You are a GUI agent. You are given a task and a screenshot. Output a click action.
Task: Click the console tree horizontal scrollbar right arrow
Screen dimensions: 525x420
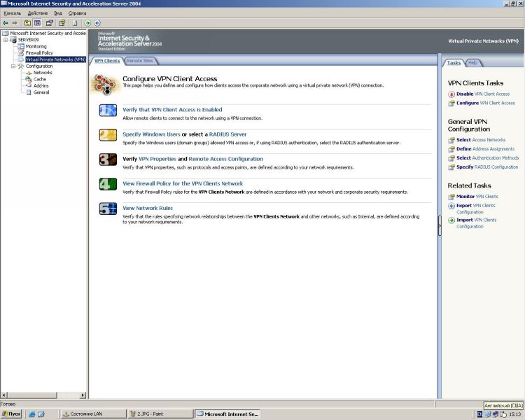[x=83, y=395]
